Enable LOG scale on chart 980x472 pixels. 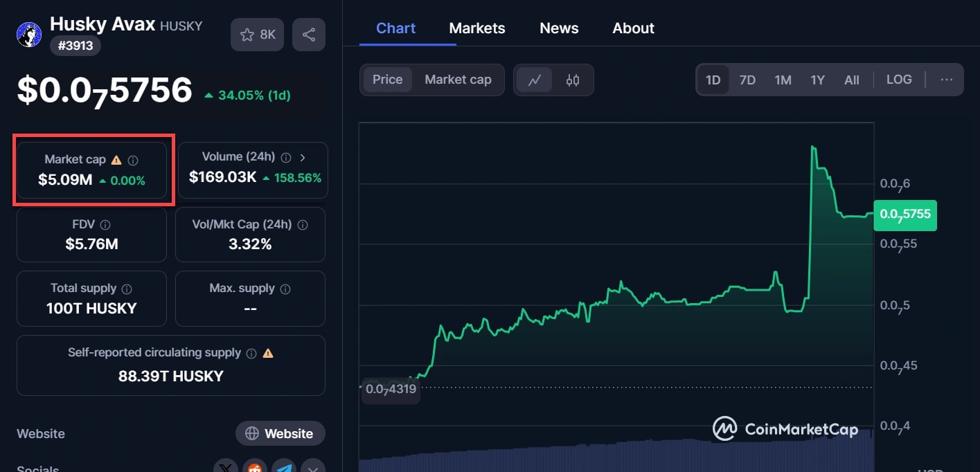[898, 80]
